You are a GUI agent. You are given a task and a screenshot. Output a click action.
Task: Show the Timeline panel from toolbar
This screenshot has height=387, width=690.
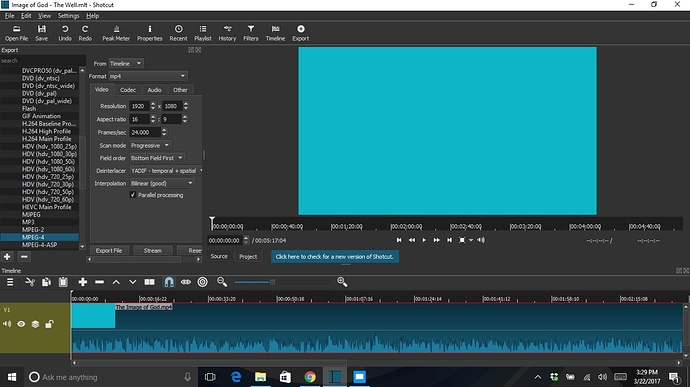click(275, 33)
